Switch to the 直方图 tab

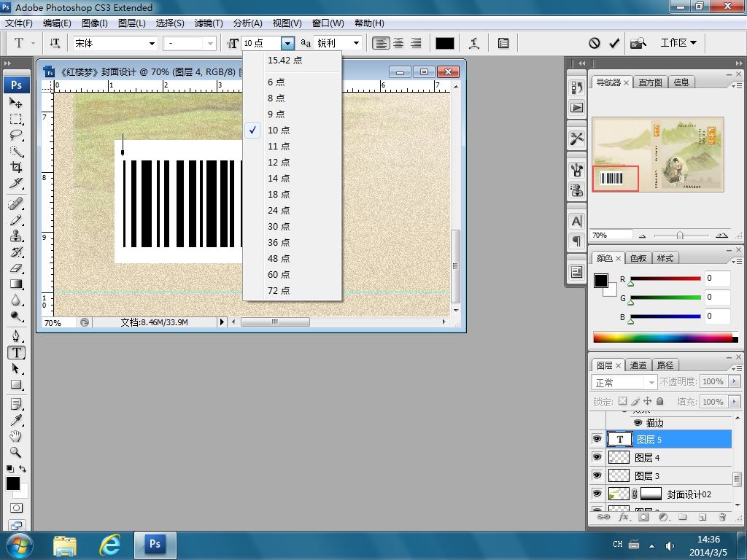650,82
